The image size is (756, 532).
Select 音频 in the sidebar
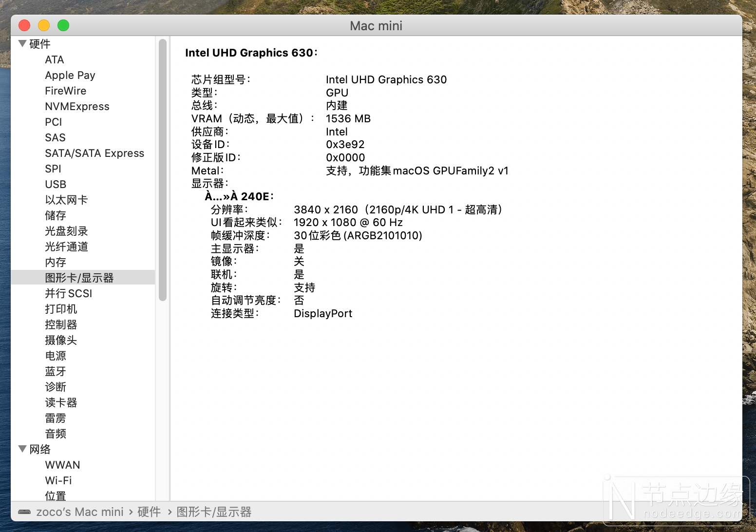pos(56,434)
